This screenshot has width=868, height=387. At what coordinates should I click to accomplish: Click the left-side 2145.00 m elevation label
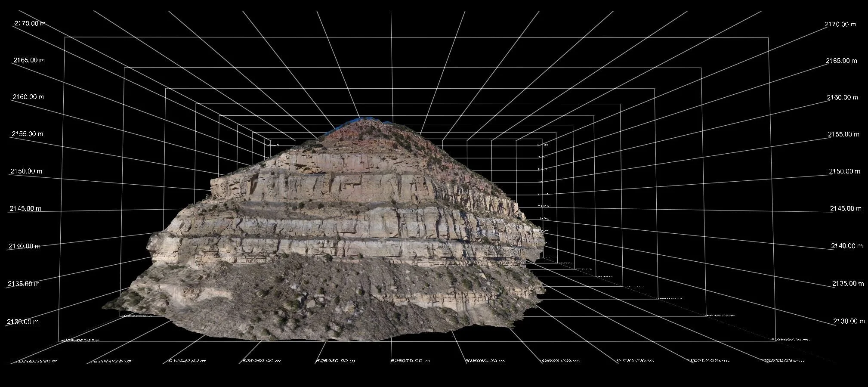coord(25,209)
